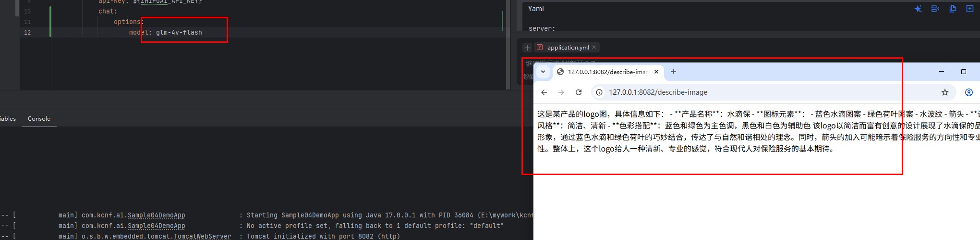Screen dimensions: 980x240
Task: Click the AI sparkle icon in Yaml panel
Action: tap(918, 9)
